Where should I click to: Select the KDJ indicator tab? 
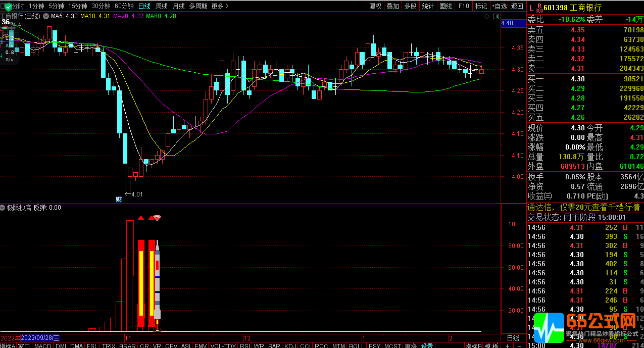[290, 345]
